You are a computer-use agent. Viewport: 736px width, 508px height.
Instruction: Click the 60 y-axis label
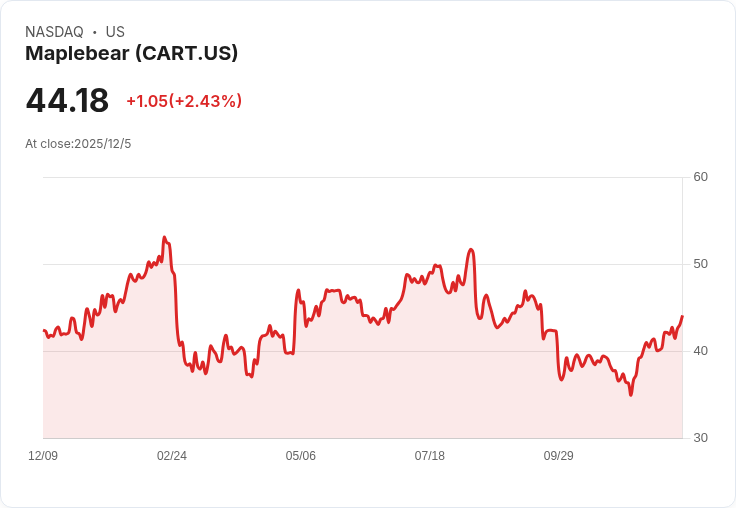pyautogui.click(x=700, y=177)
